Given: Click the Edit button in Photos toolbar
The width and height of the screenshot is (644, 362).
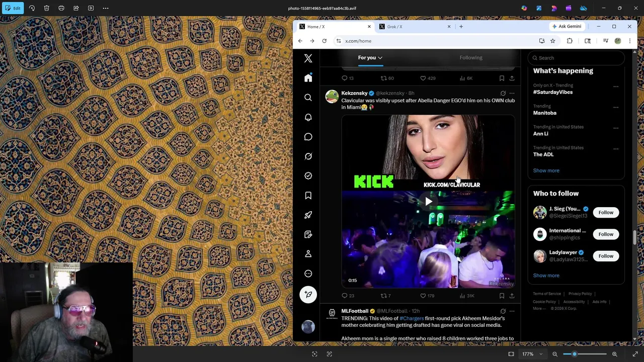Looking at the screenshot, I should click(x=13, y=8).
